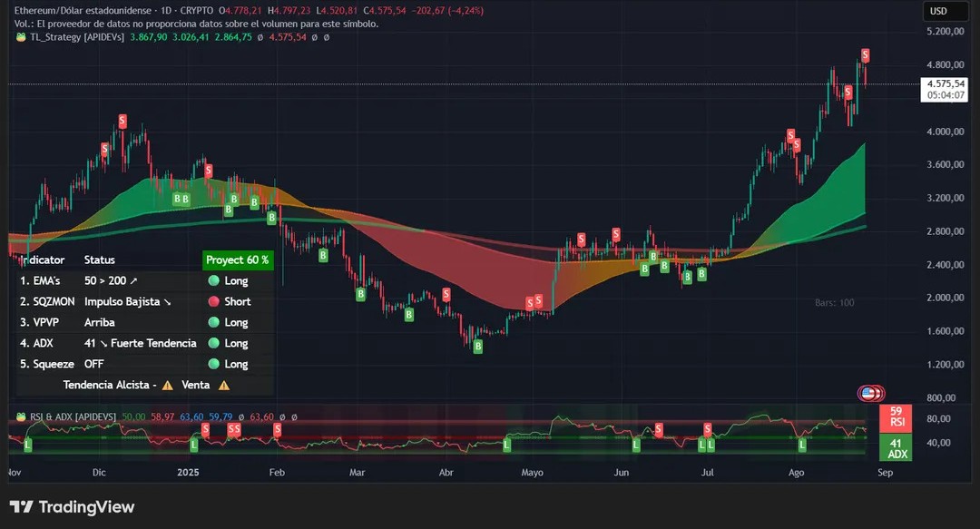This screenshot has height=529, width=980.
Task: Click the 40,00 level on RSI axis
Action: click(x=939, y=443)
